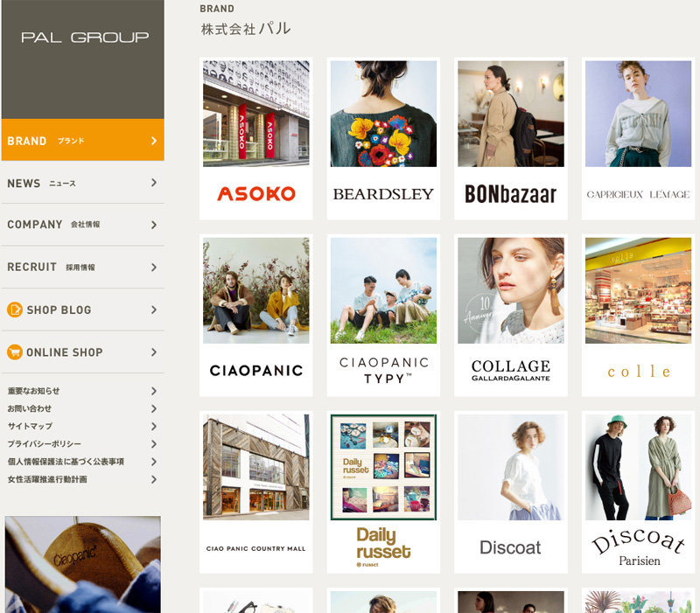Open the CIAOPANIC TYPY family photo
Viewport: 700px width, 613px height.
383,290
